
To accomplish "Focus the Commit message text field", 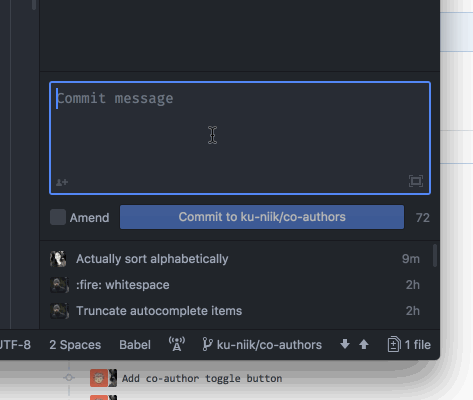I will (240, 138).
